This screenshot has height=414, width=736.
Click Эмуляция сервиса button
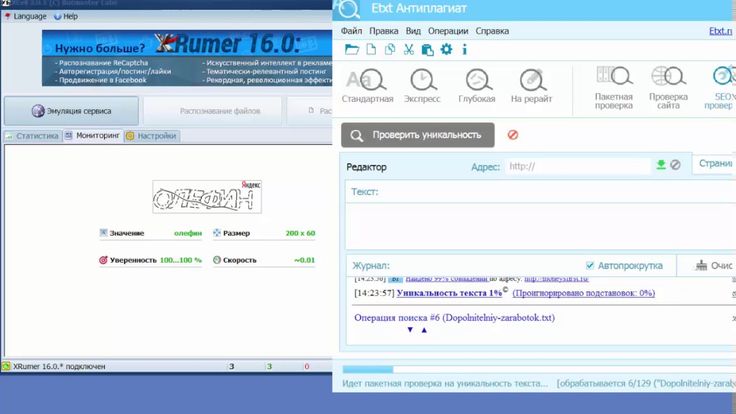(x=71, y=111)
